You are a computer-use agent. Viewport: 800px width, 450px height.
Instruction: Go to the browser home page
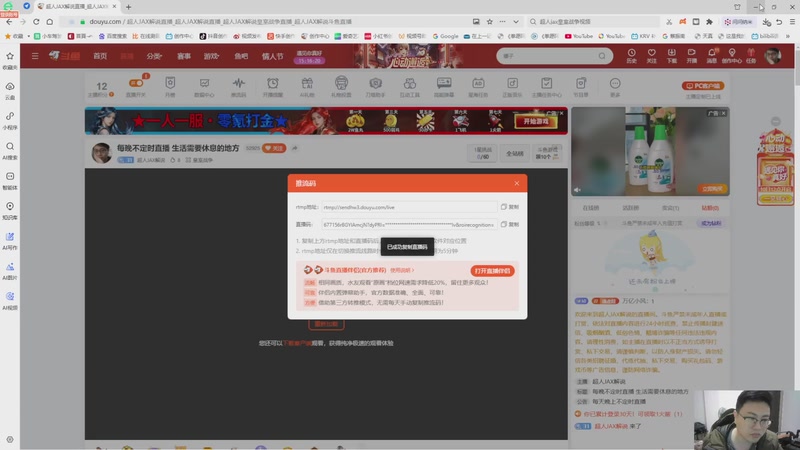(x=49, y=21)
